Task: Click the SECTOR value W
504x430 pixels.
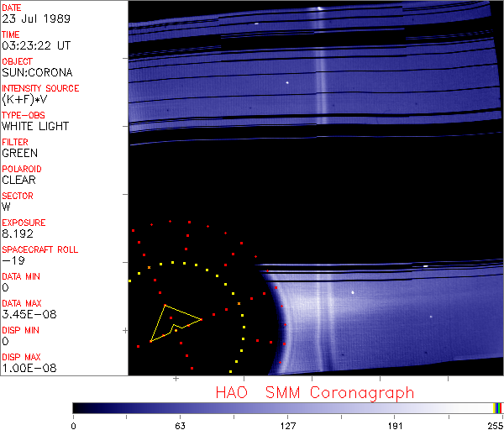Action: pos(7,207)
